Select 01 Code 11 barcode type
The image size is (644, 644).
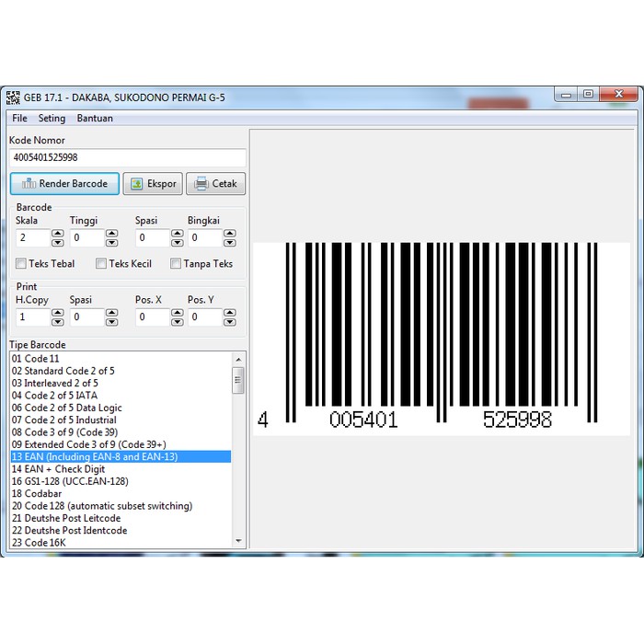[121, 359]
